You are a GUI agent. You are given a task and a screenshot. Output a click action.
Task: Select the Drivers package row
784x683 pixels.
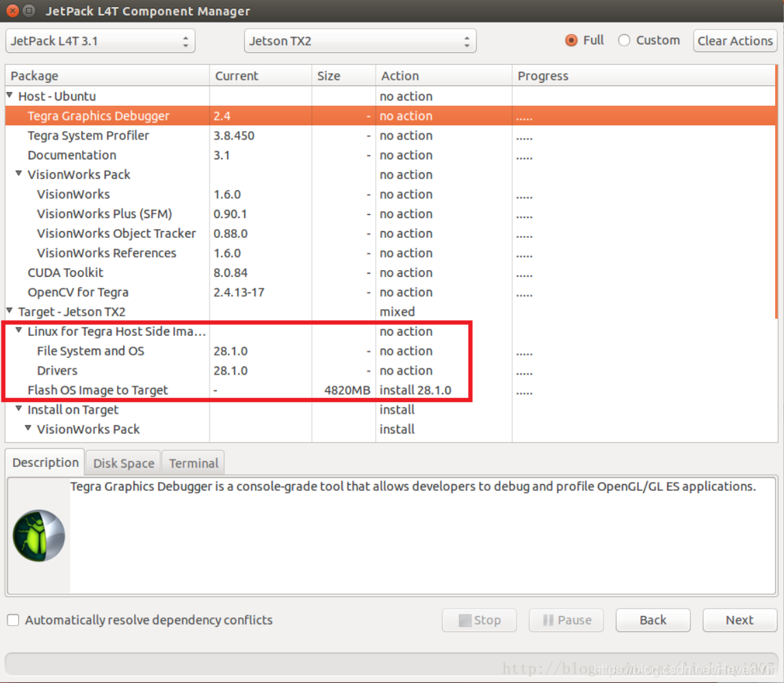pyautogui.click(x=390, y=371)
